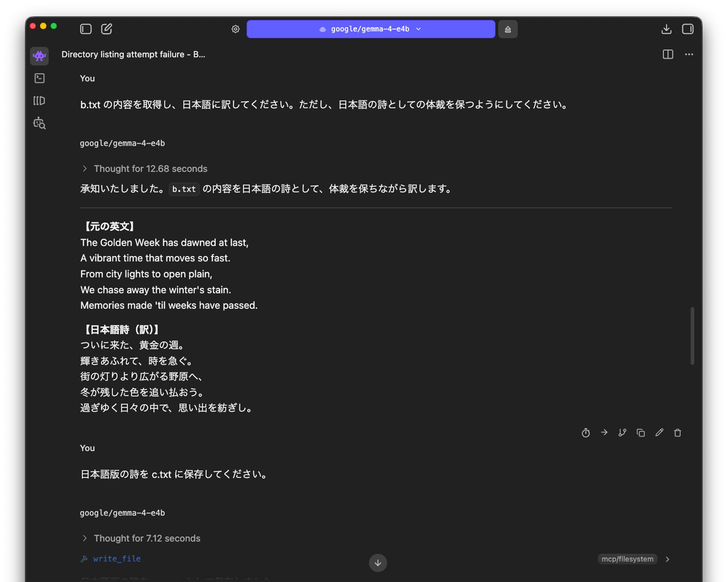
Task: Toggle the left sidebar panel
Action: click(86, 29)
